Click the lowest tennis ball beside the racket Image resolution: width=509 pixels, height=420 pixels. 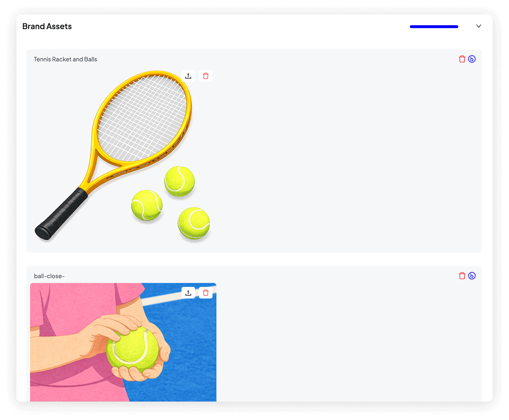pos(194,223)
